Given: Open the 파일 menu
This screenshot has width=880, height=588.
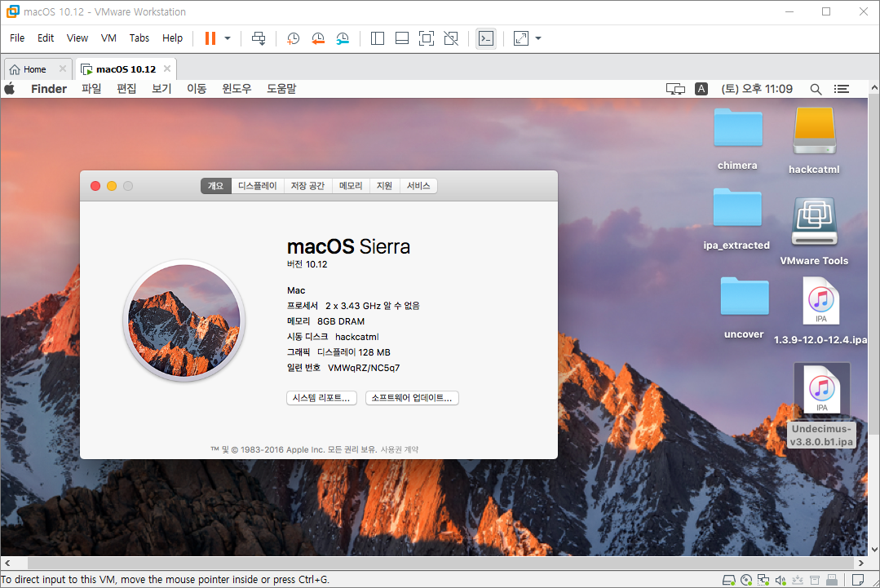Looking at the screenshot, I should click(x=91, y=89).
